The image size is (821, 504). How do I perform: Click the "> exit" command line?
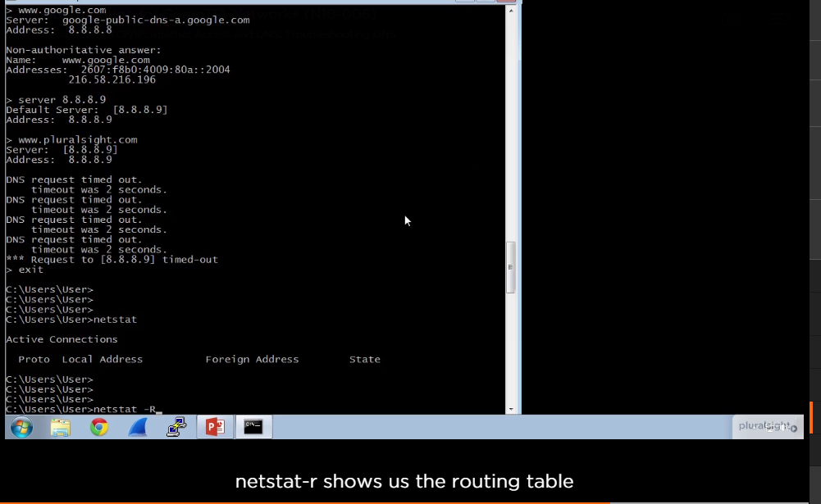point(25,270)
